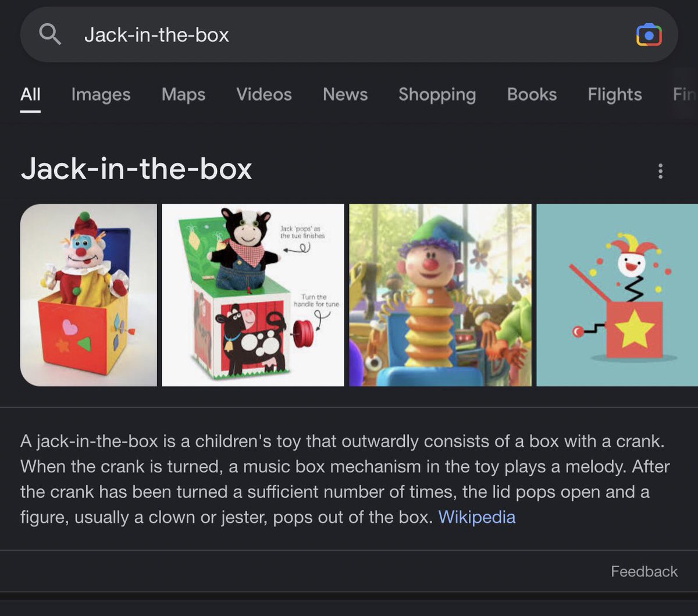Screen dimensions: 698x616
Task: Open the clown in orange box photo
Action: [x=88, y=295]
